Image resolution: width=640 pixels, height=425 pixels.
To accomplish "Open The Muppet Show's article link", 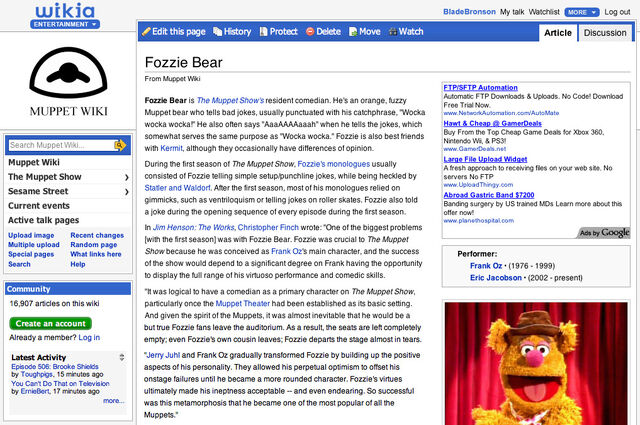I will pos(230,100).
